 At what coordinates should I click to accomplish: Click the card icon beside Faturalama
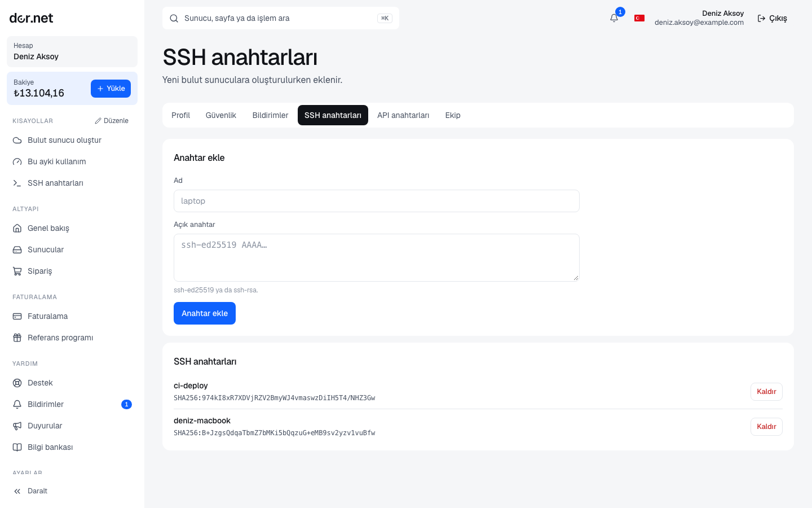pyautogui.click(x=17, y=316)
